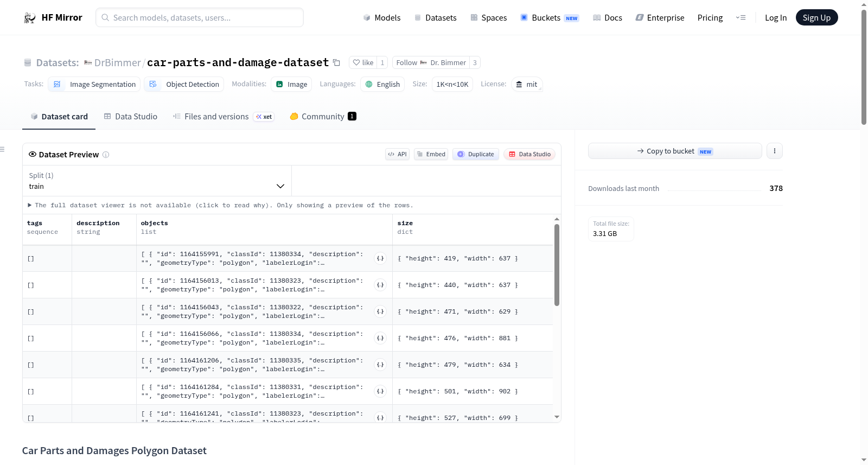Open more options three-dot menu
868x465 pixels.
pyautogui.click(x=775, y=151)
